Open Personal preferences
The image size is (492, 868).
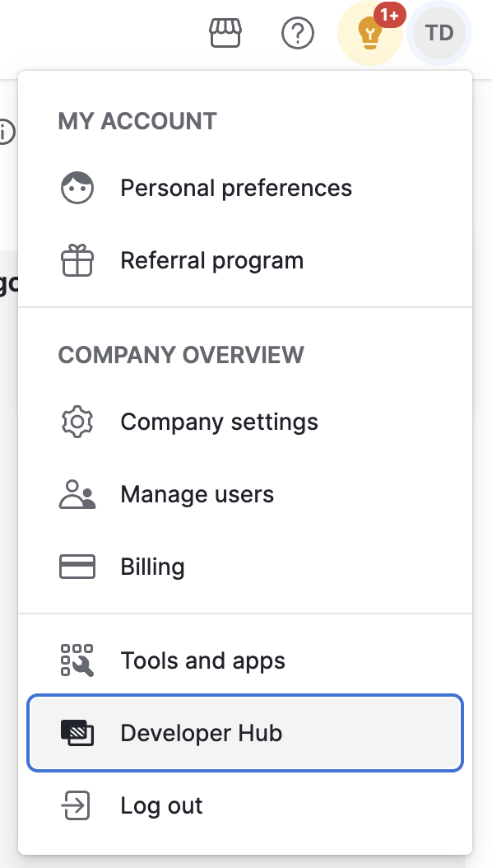[236, 188]
